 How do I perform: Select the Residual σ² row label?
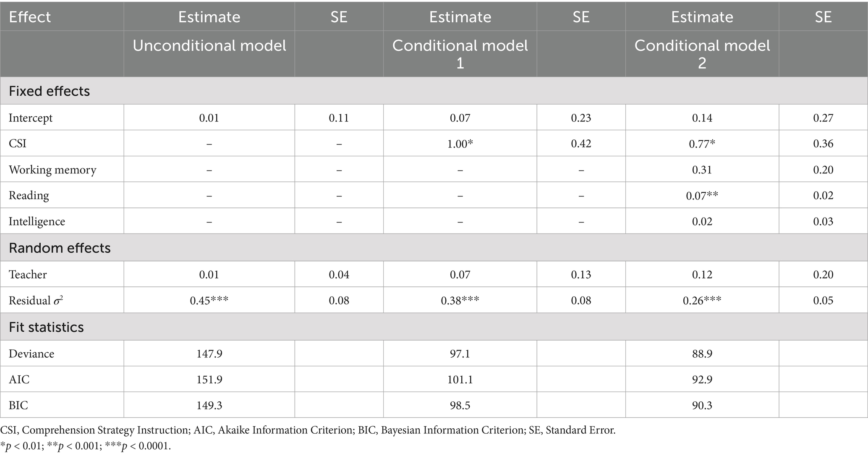click(x=36, y=301)
